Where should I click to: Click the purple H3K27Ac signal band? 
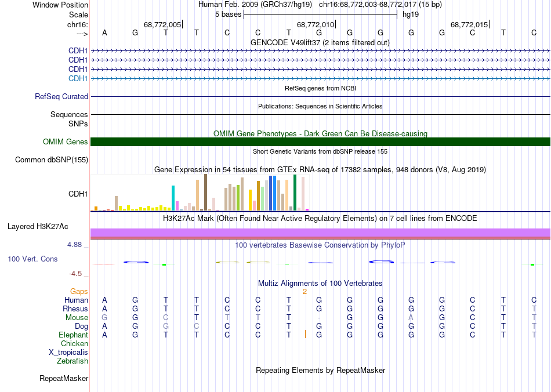[320, 233]
